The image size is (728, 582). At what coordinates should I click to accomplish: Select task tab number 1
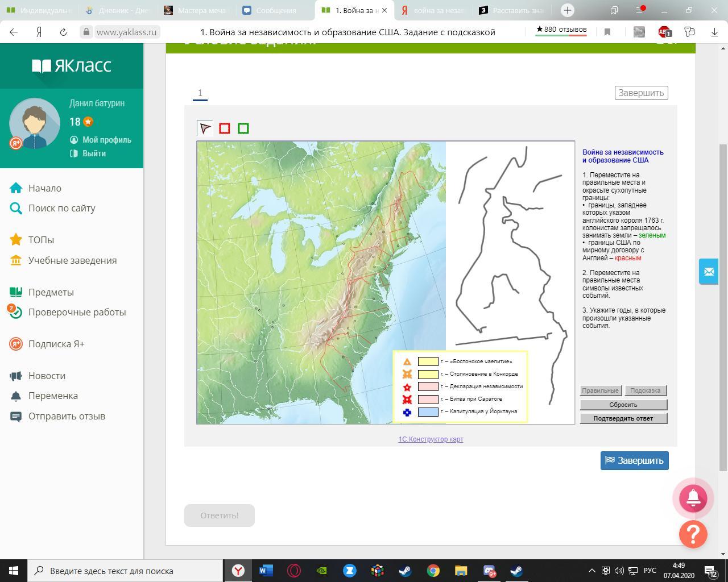(x=200, y=93)
